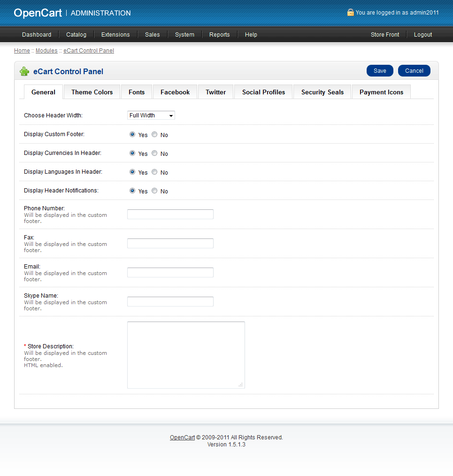Image resolution: width=453 pixels, height=476 pixels.
Task: Follow the Modules breadcrumb link
Action: 46,51
